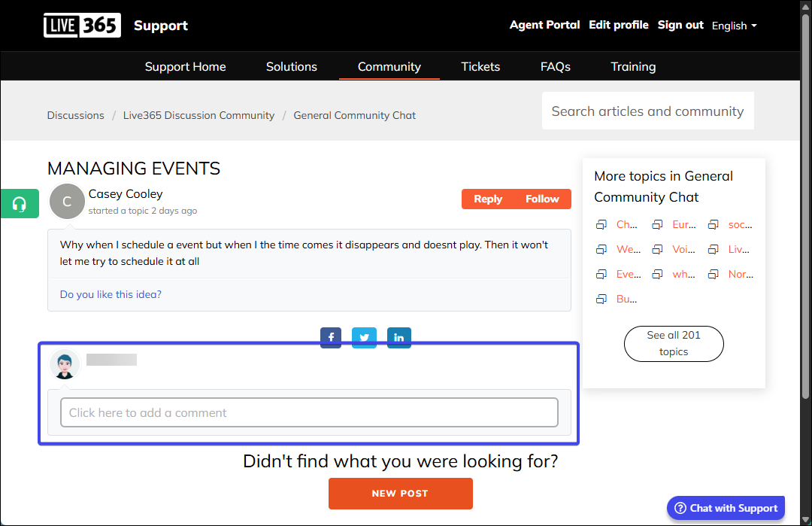The height and width of the screenshot is (526, 812).
Task: Click the topic icon beside "soc..."
Action: tap(713, 224)
